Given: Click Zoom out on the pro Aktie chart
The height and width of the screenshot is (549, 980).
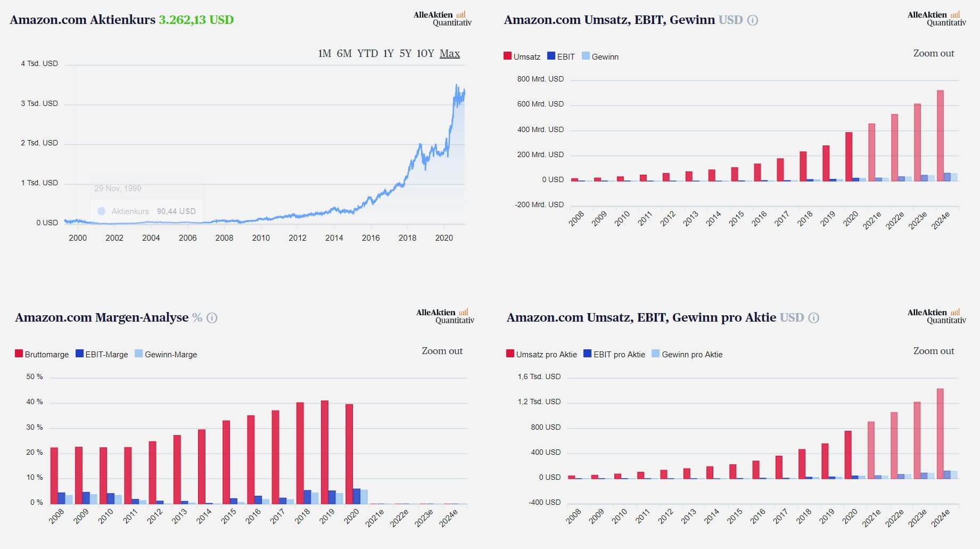Looking at the screenshot, I should [x=934, y=351].
